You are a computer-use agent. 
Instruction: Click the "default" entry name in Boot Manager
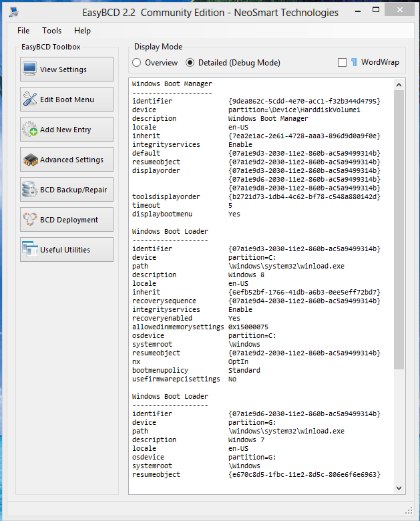[146, 153]
